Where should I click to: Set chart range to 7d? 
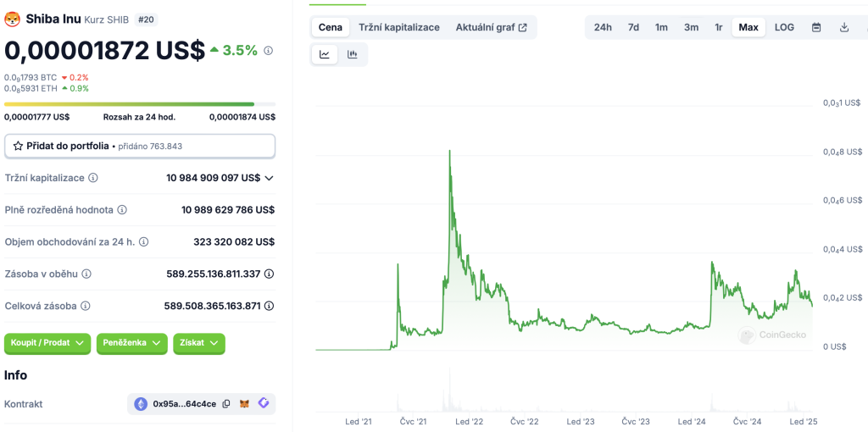(633, 27)
